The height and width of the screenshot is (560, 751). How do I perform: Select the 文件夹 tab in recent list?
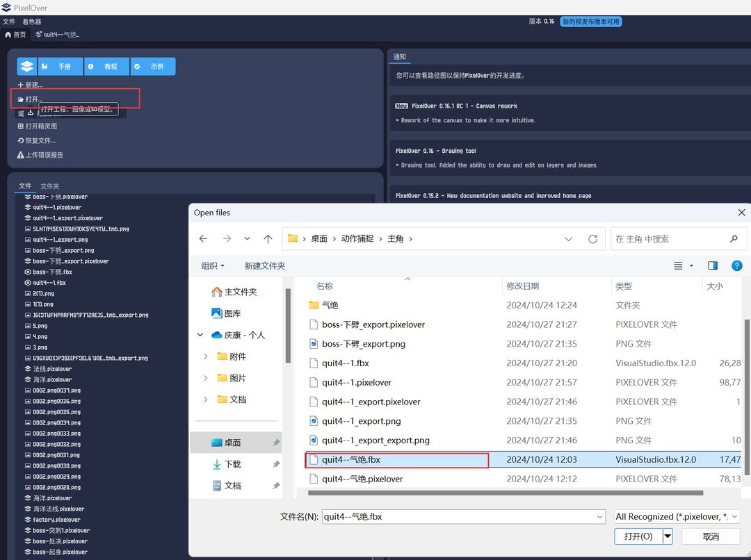[x=50, y=186]
